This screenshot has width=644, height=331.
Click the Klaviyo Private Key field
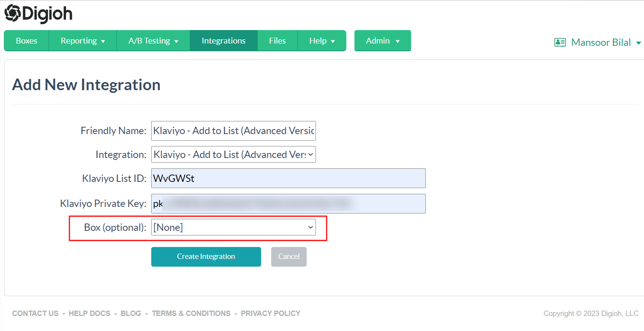coord(288,203)
